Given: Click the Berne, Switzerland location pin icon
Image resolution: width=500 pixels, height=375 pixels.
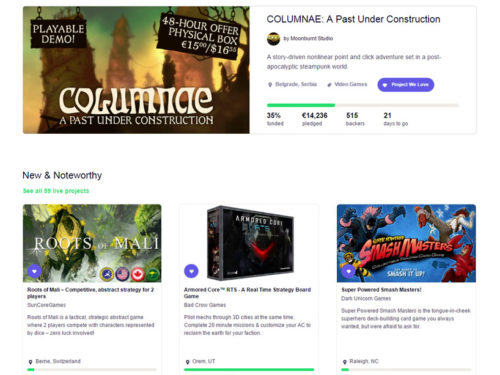Looking at the screenshot, I should pyautogui.click(x=30, y=362).
